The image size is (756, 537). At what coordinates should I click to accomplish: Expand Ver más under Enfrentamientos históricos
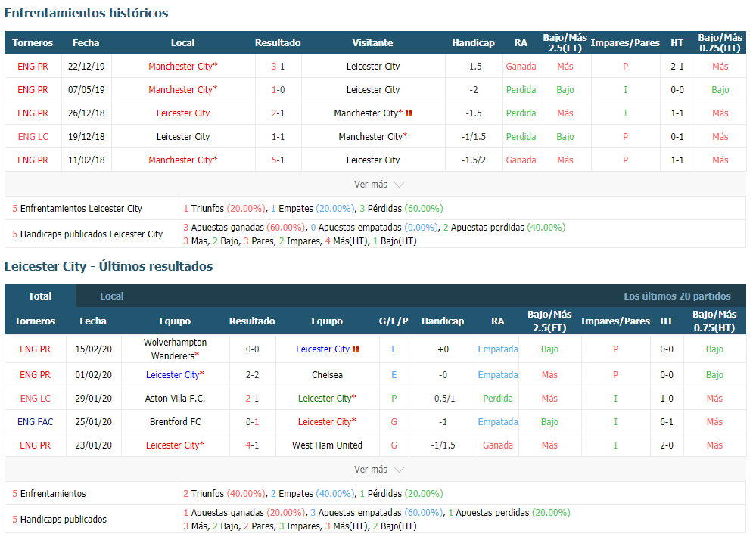(379, 184)
